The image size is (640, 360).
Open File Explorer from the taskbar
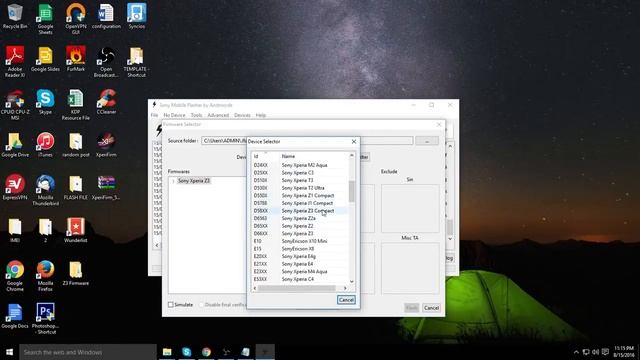167,352
